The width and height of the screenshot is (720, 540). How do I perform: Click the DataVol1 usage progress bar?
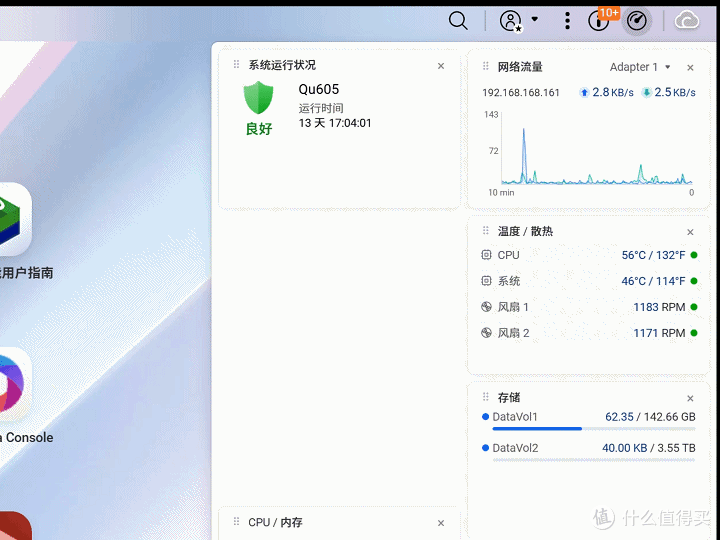coord(594,429)
